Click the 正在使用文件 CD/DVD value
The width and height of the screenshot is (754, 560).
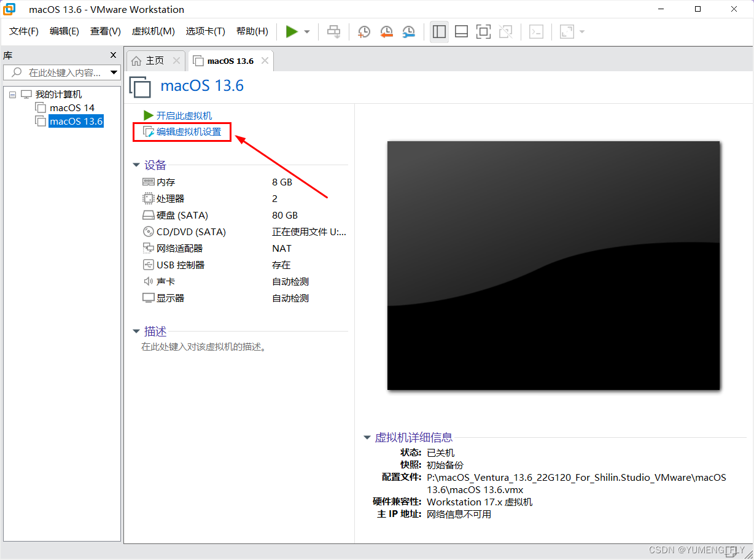309,232
